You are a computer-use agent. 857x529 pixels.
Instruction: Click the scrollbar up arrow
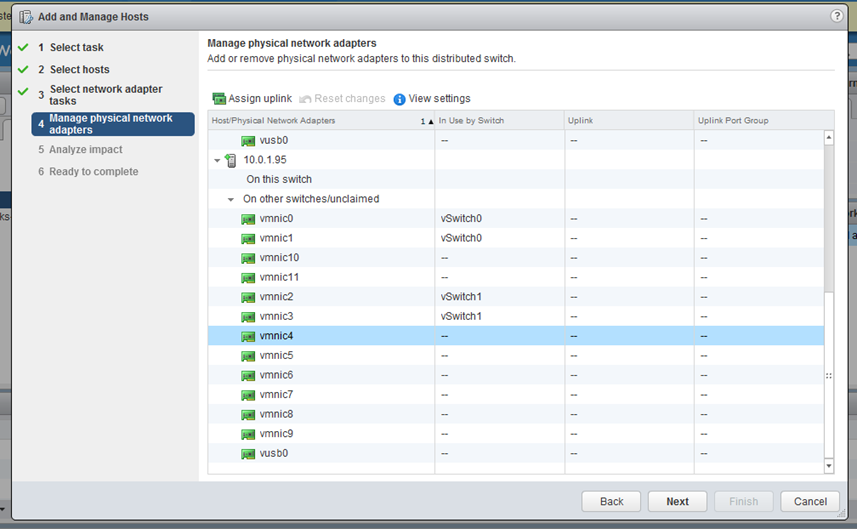pyautogui.click(x=829, y=138)
